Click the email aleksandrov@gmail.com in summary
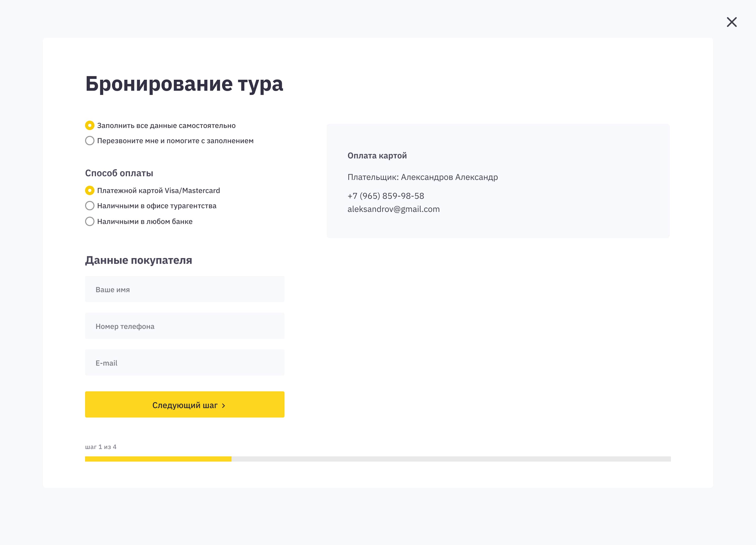This screenshot has height=545, width=756. pos(393,209)
